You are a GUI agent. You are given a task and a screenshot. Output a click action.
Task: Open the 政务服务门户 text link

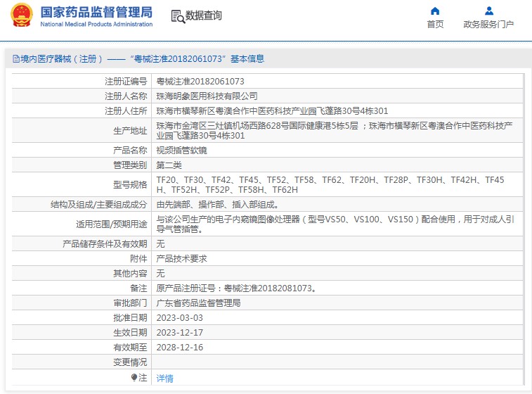pyautogui.click(x=488, y=25)
